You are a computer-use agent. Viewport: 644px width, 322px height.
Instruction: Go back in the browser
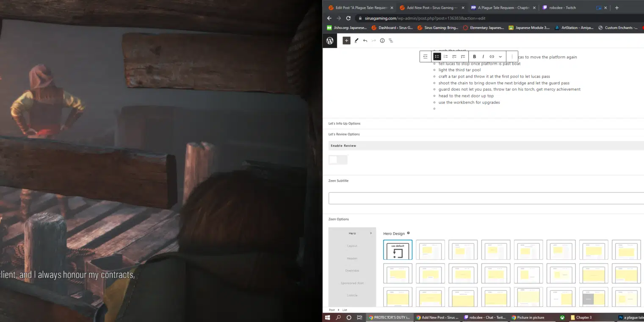[x=329, y=18]
